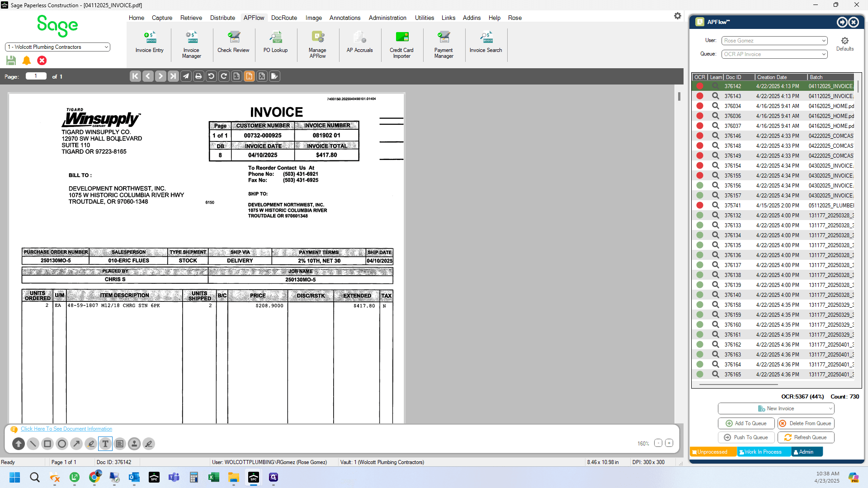
Task: Switch to Work In Process tab
Action: click(763, 452)
